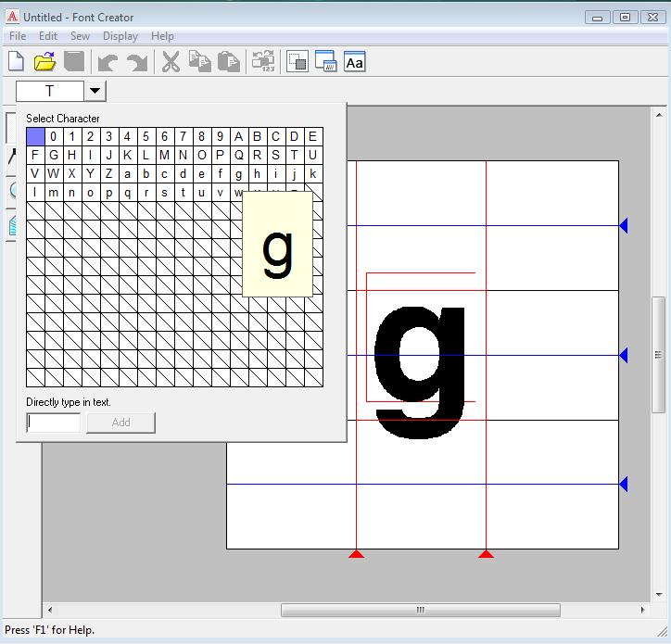Click the Add button
This screenshot has height=644, width=671.
point(120,423)
